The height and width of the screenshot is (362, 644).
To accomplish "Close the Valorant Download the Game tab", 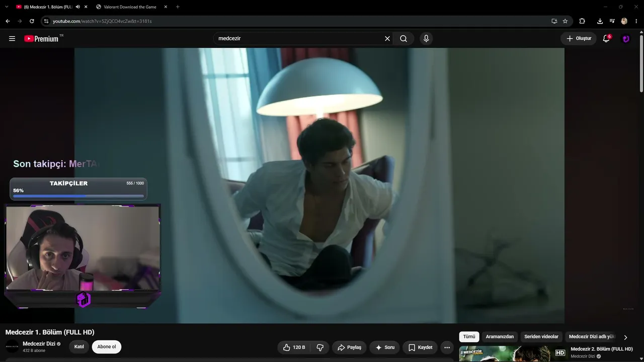I will (166, 7).
